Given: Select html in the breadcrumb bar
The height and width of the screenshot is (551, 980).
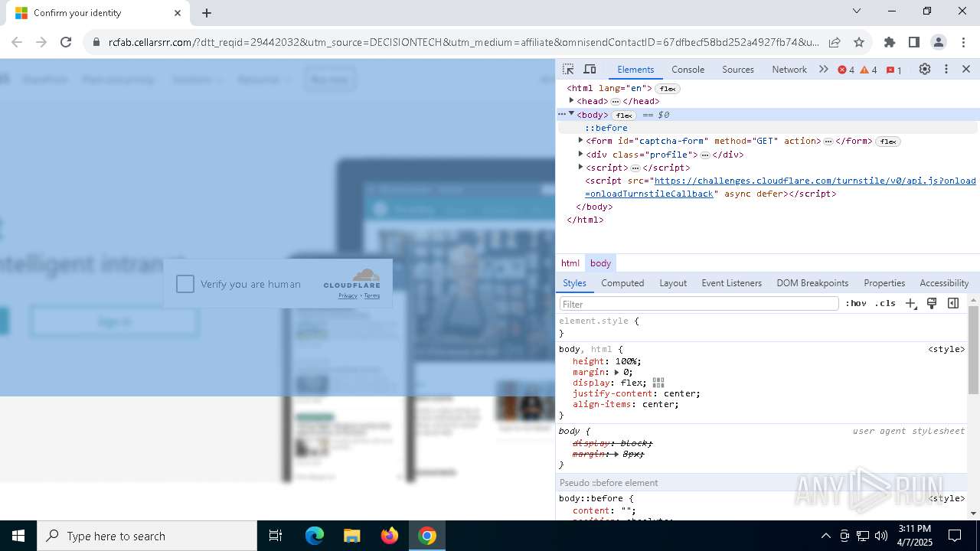Looking at the screenshot, I should [x=570, y=263].
